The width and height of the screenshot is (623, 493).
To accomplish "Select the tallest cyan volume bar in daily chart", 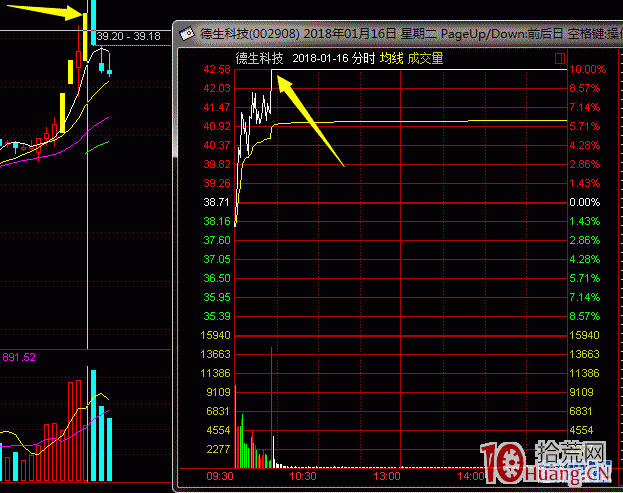I will [x=93, y=425].
